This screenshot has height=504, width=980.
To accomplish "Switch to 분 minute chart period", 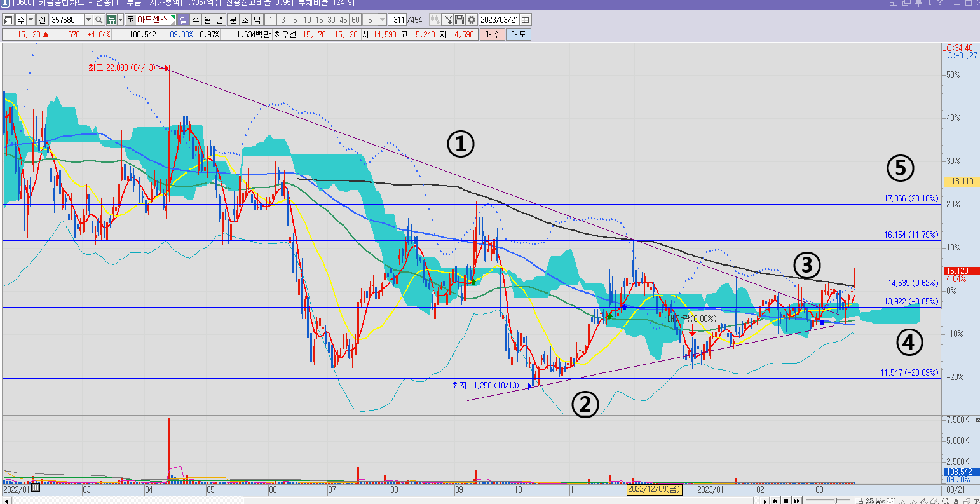I will (x=233, y=20).
